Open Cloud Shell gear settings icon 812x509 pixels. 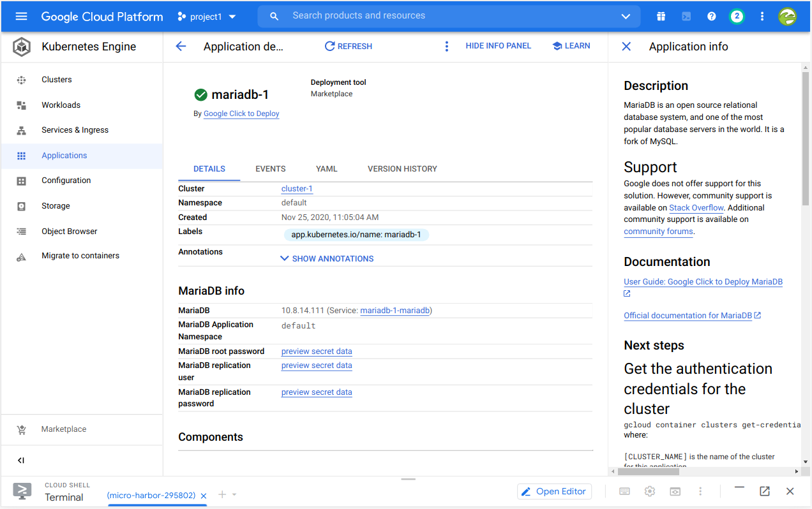click(x=650, y=492)
